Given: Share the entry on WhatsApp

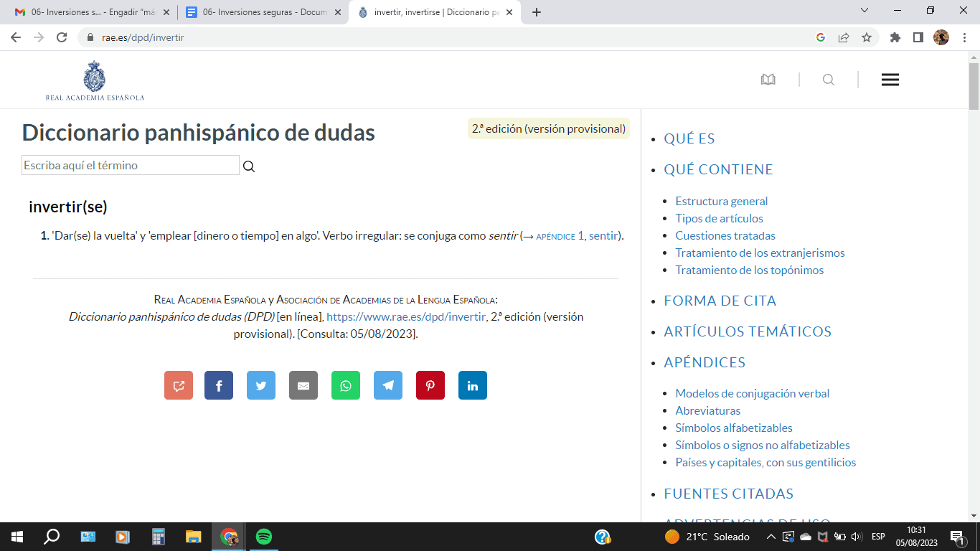Looking at the screenshot, I should 346,385.
